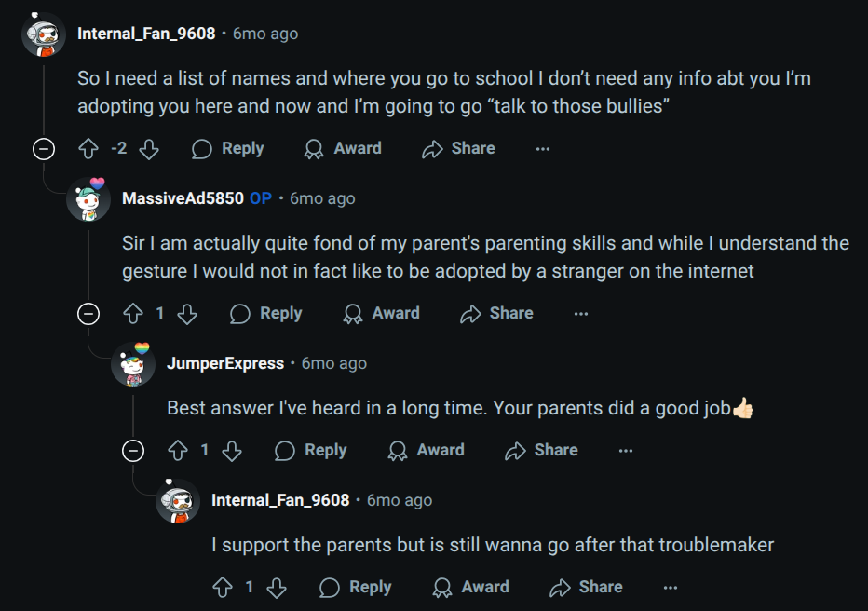The width and height of the screenshot is (868, 611).
Task: Share the top adoption comment
Action: (458, 149)
